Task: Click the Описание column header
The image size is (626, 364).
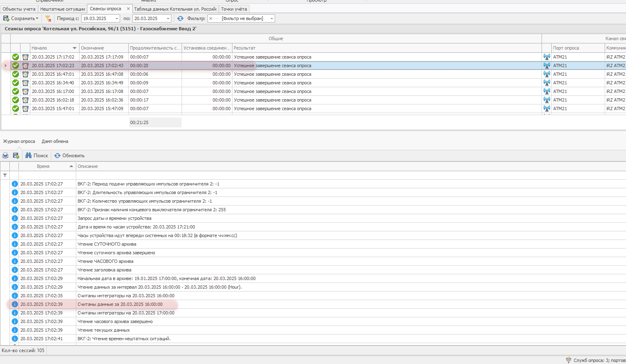Action: [351, 166]
